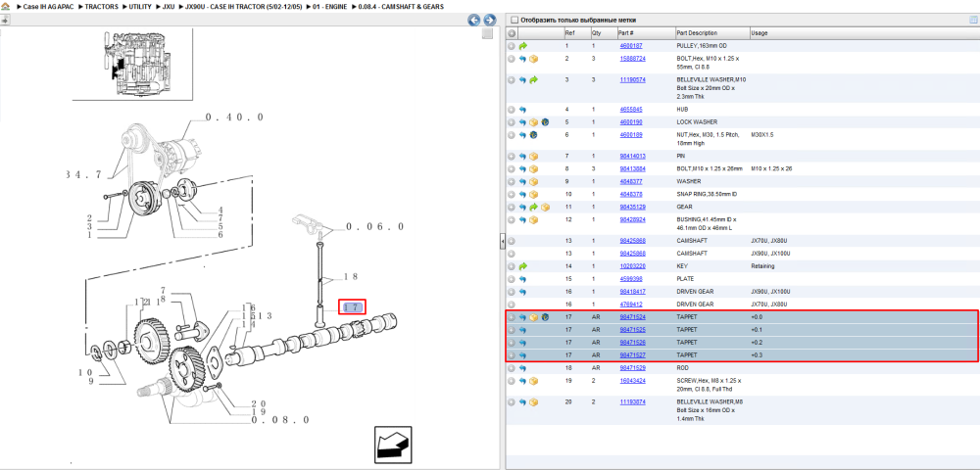Open 'Case IH AG APAC' breadcrumb level
The height and width of the screenshot is (470, 980).
tap(48, 6)
